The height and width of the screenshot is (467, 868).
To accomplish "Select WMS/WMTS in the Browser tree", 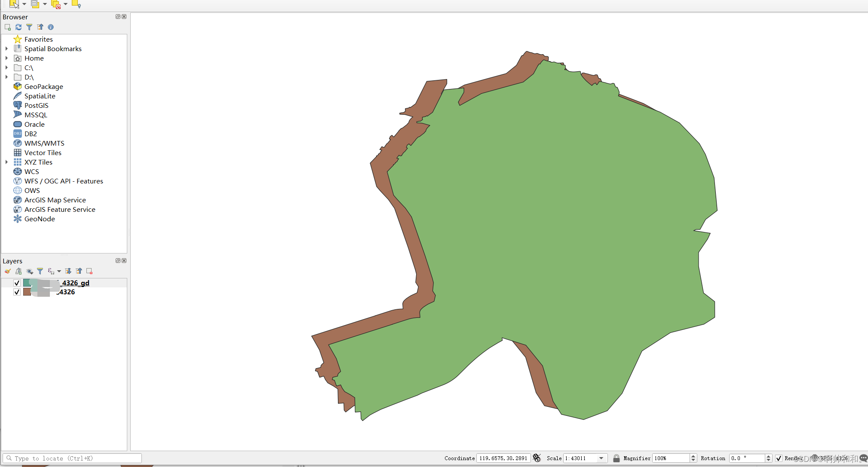I will coord(44,143).
